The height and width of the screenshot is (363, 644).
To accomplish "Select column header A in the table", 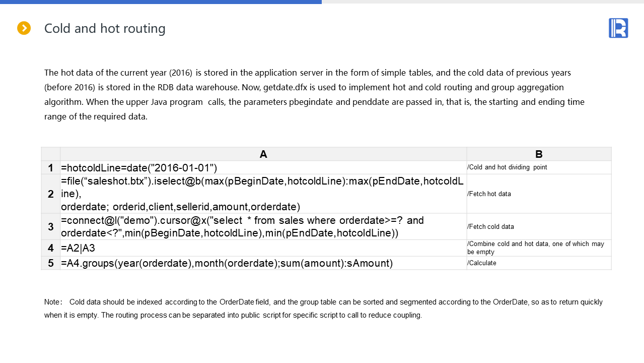I will [263, 154].
